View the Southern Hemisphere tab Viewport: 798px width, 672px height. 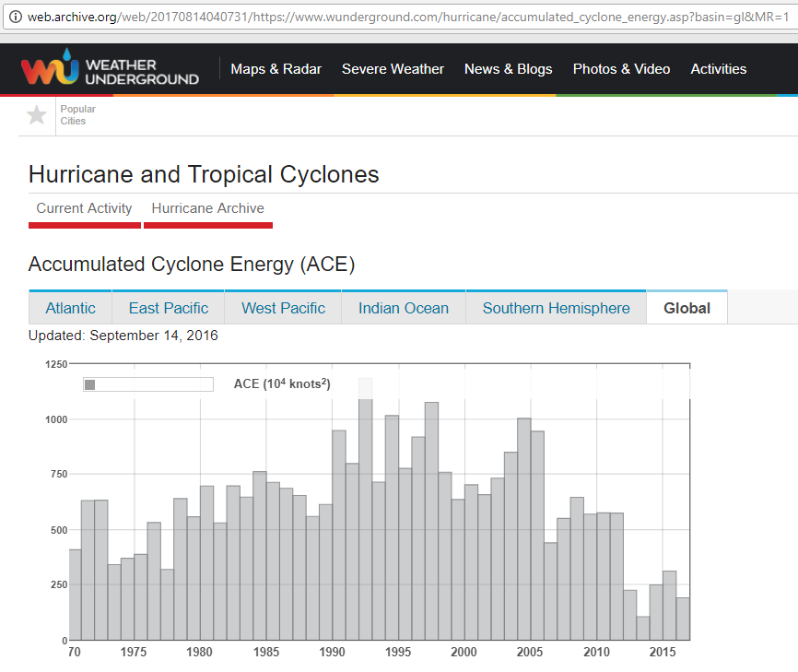coord(556,308)
